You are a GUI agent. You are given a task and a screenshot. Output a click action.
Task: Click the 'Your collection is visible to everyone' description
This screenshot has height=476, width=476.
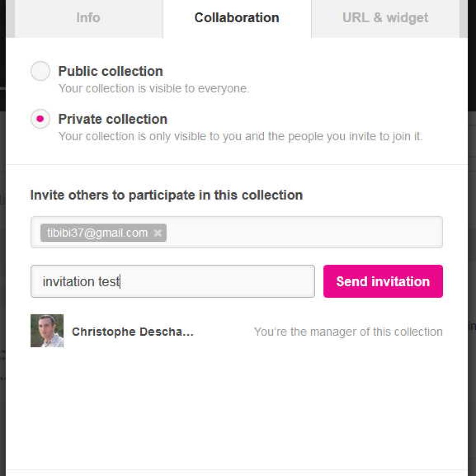[154, 89]
